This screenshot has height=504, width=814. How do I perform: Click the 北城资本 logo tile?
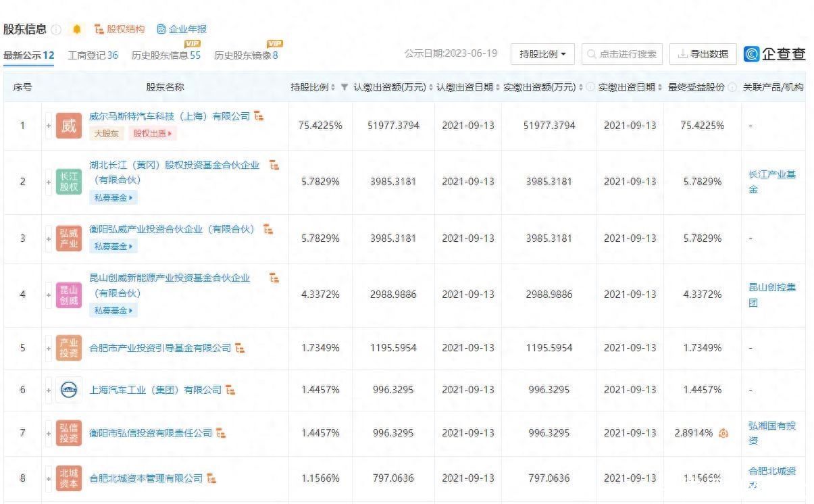pyautogui.click(x=69, y=478)
